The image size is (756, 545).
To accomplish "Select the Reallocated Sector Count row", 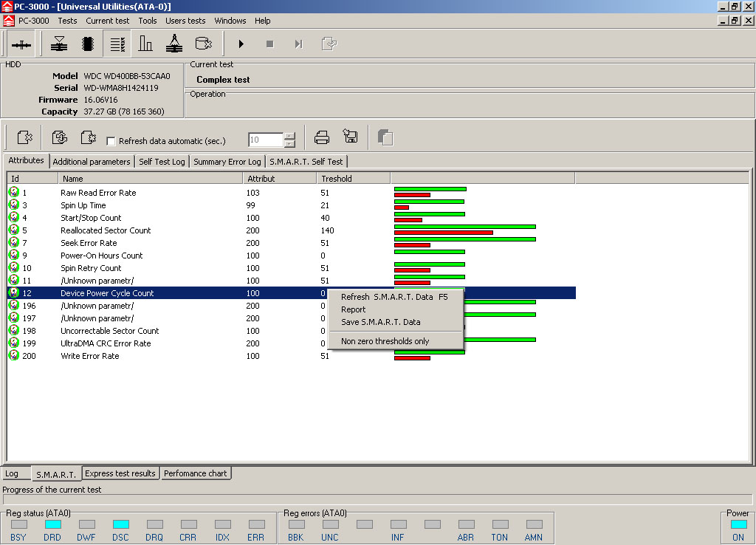I will coord(106,230).
